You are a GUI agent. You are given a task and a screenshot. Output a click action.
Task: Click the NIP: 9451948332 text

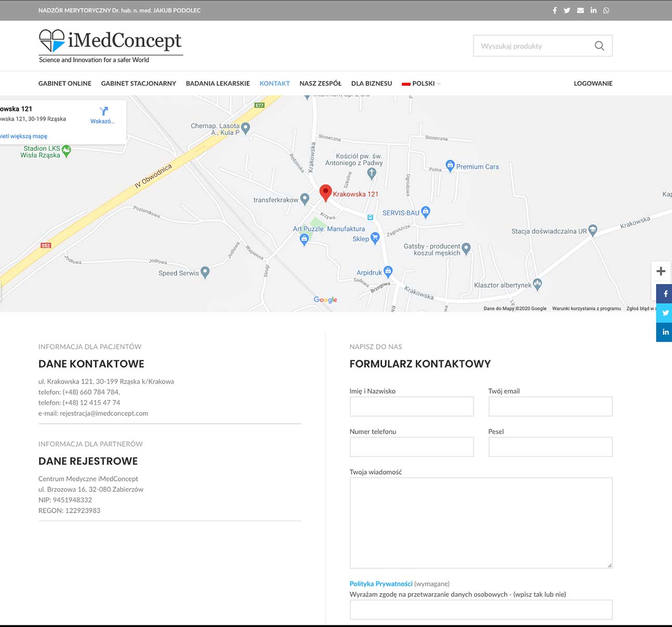[65, 500]
